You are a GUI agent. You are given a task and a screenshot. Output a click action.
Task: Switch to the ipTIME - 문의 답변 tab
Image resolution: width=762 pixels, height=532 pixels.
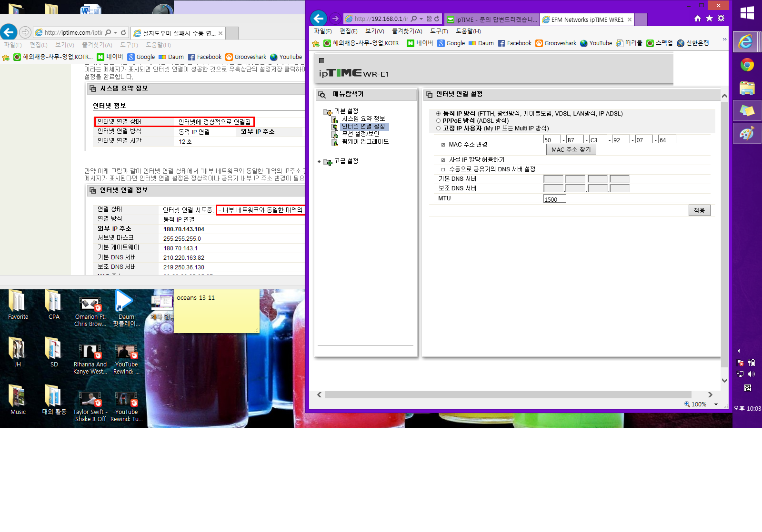(x=491, y=20)
